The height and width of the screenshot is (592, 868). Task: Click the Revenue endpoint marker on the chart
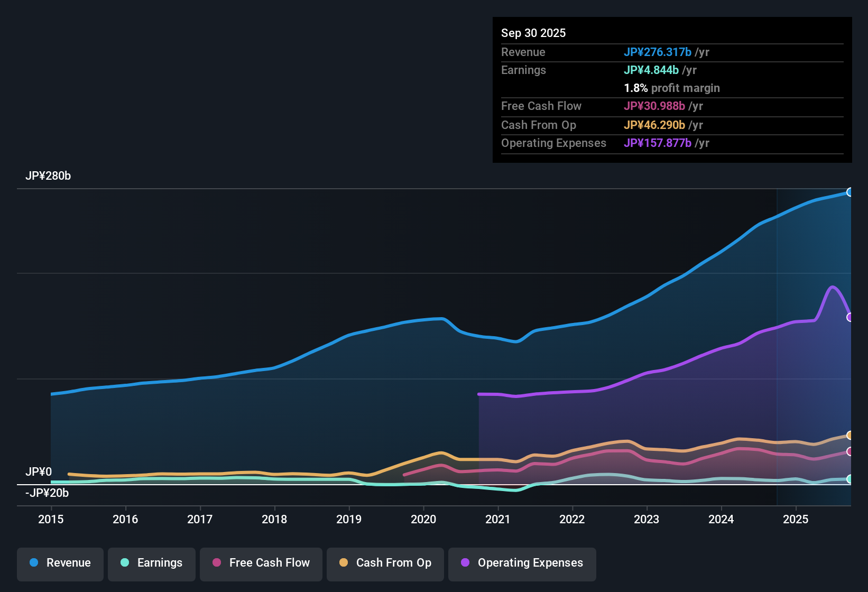pyautogui.click(x=850, y=192)
